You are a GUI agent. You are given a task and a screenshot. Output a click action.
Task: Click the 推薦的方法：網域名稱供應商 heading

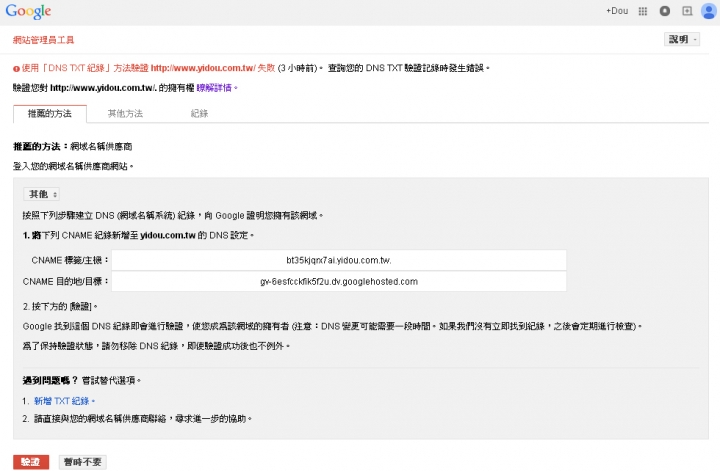(x=73, y=146)
